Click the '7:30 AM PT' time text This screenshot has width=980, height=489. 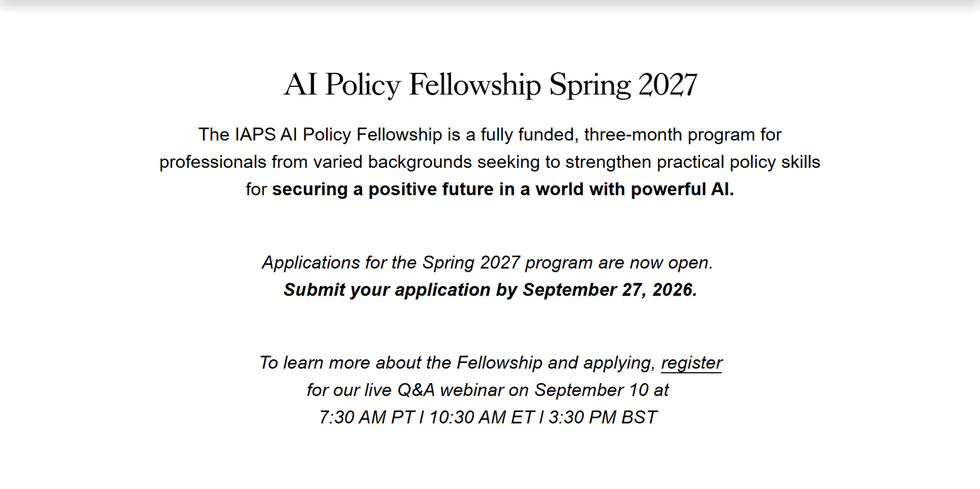click(x=367, y=417)
